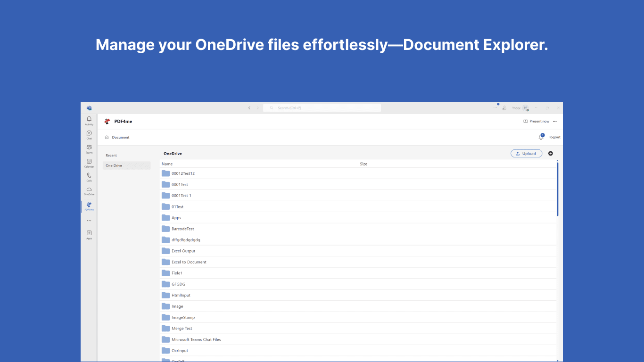The width and height of the screenshot is (644, 362).
Task: Click the Search (Ctrl+E) box
Action: pyautogui.click(x=322, y=108)
